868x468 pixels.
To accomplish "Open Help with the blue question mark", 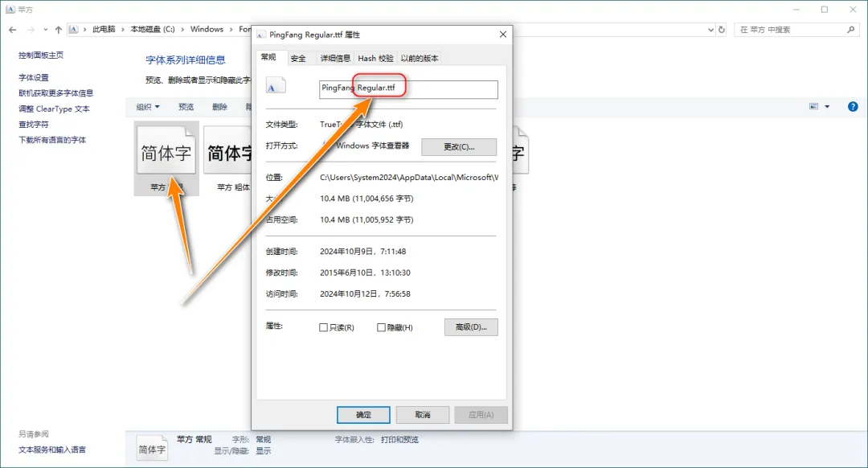I will pyautogui.click(x=853, y=106).
